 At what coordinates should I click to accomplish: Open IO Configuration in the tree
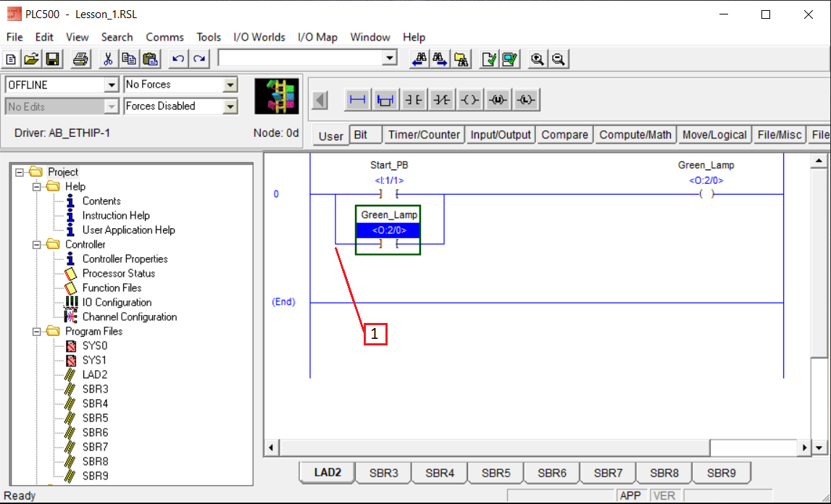coord(117,303)
